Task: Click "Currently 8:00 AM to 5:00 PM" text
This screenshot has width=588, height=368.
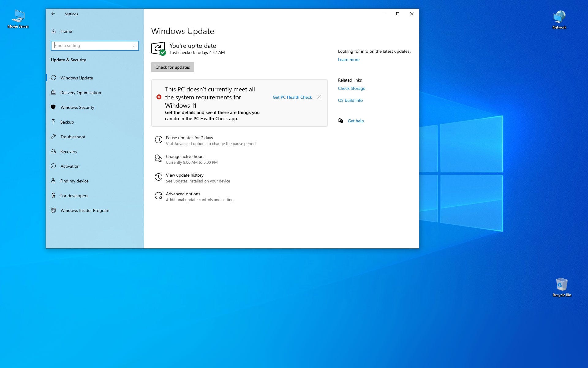Action: pos(192,163)
